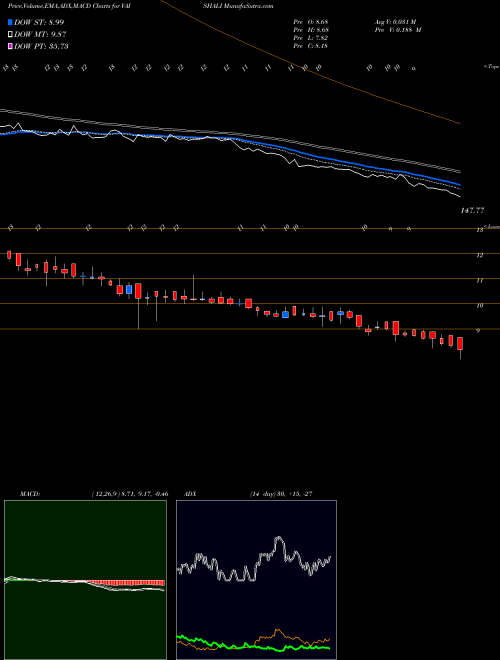This screenshot has width=500, height=660.
Task: Click the price axis label 13
Action: click(479, 230)
